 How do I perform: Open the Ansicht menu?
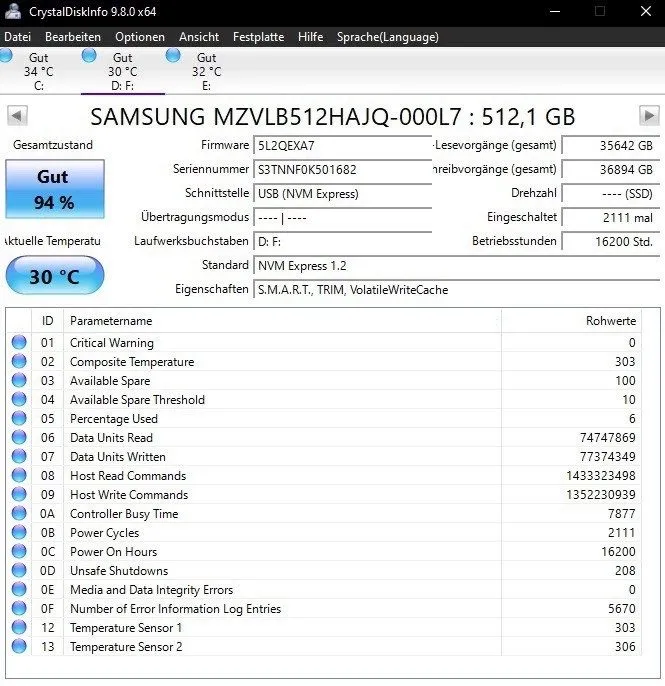[199, 37]
